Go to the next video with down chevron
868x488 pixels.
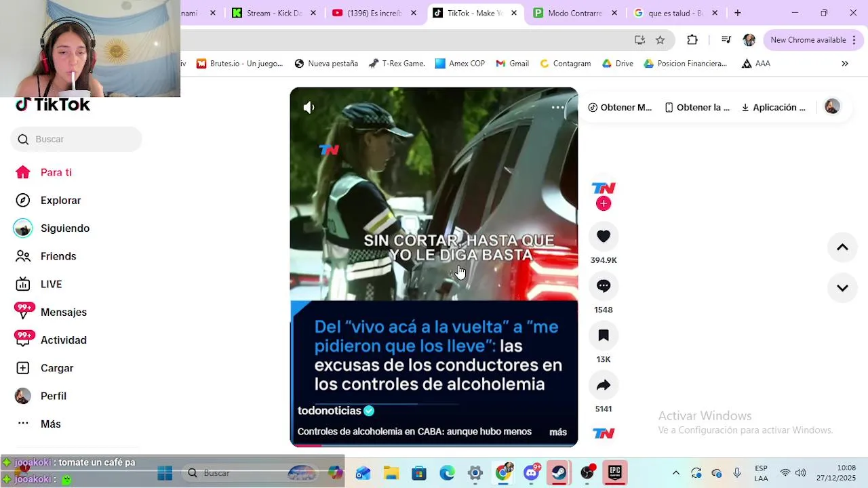pyautogui.click(x=842, y=288)
